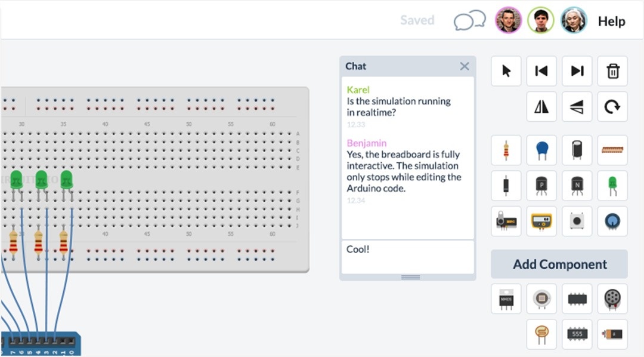Click the skip-to-start step back icon
The height and width of the screenshot is (357, 644).
[541, 72]
